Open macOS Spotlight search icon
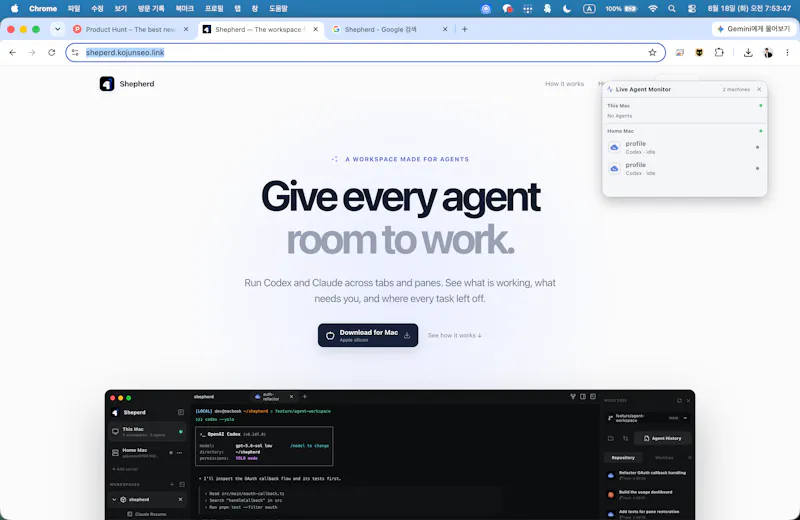This screenshot has width=800, height=520. click(672, 9)
